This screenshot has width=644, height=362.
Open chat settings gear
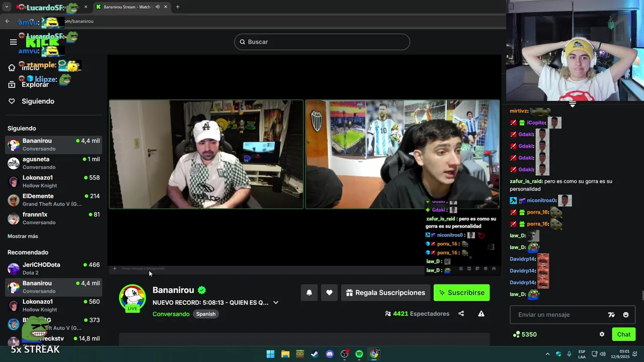[x=602, y=334]
